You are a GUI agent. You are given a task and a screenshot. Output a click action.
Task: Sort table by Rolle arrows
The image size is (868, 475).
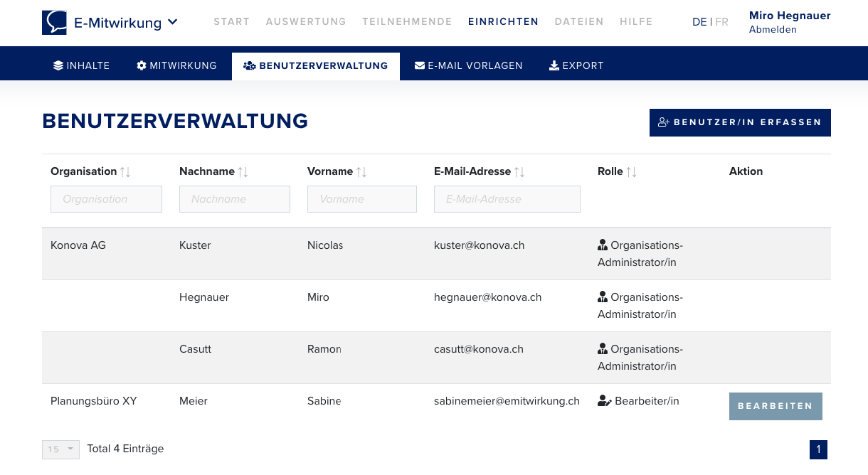pos(632,172)
